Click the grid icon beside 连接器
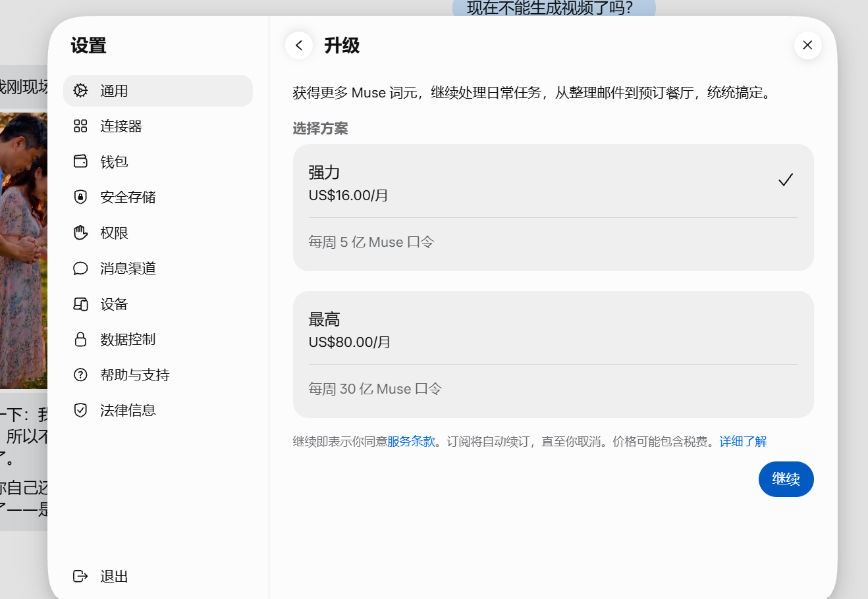 pos(80,126)
